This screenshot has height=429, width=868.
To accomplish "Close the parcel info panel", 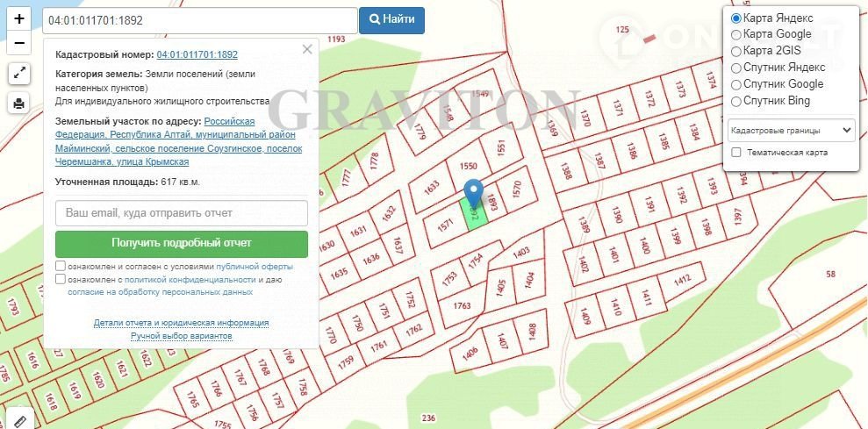I will (307, 50).
